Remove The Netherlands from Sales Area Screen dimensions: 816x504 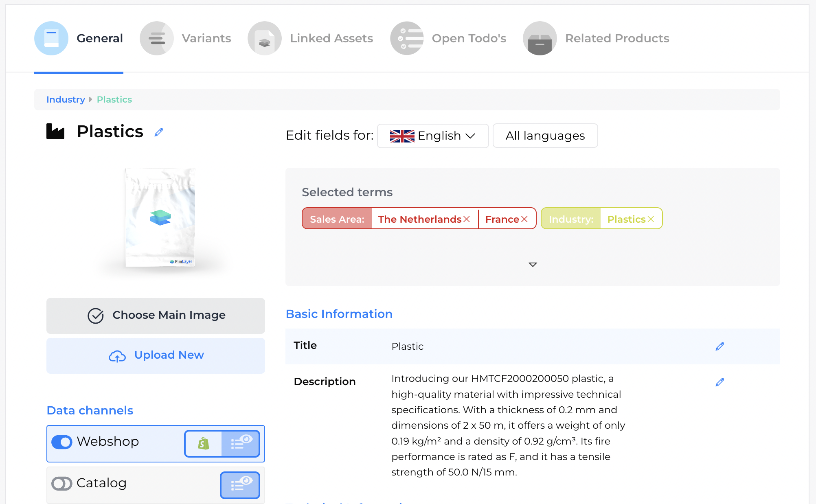point(467,219)
